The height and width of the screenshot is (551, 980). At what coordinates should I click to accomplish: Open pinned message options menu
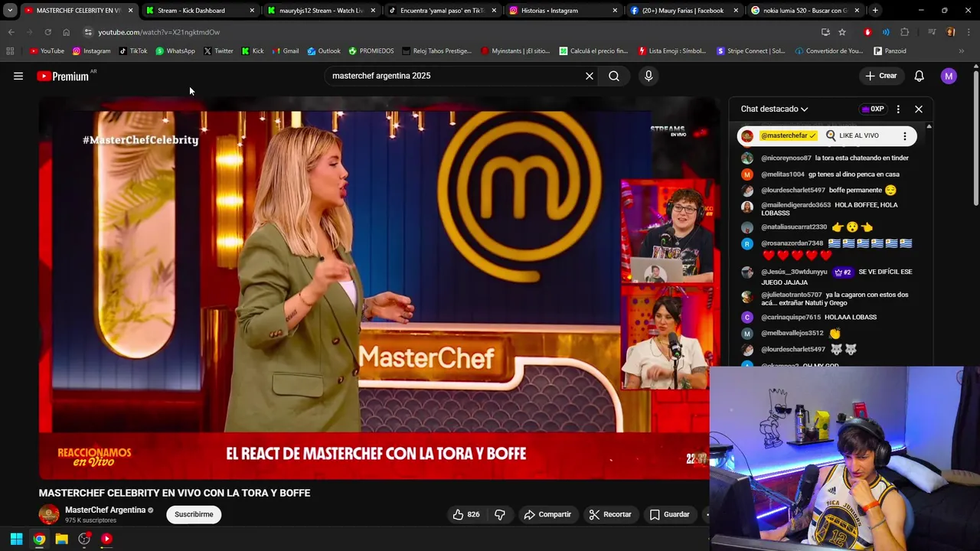click(905, 135)
